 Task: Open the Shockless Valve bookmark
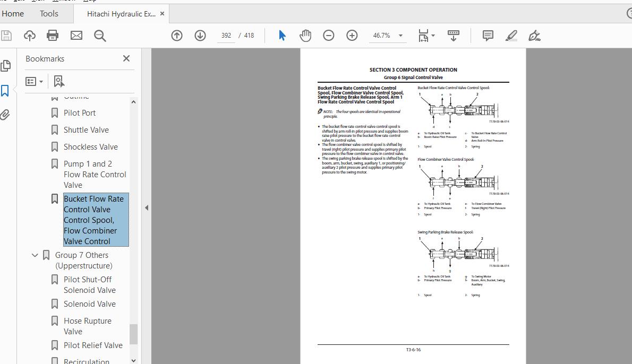pyautogui.click(x=91, y=147)
